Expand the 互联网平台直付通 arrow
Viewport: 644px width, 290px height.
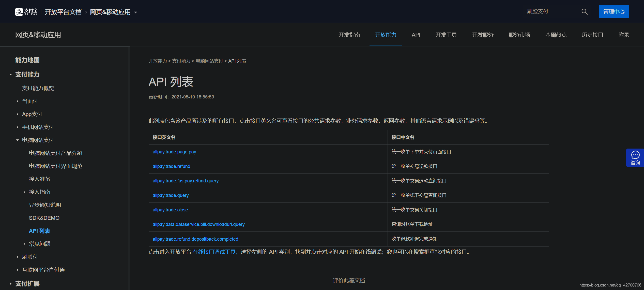click(17, 270)
